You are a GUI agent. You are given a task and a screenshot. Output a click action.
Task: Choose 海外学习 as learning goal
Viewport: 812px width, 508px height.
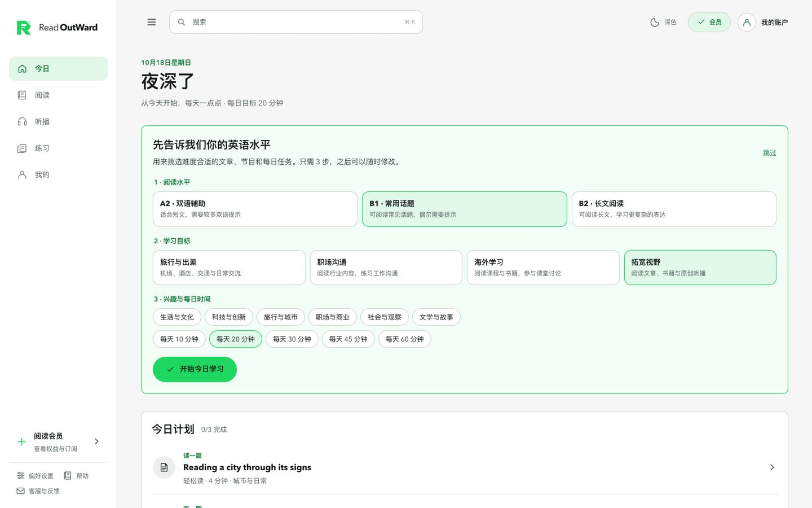pos(543,268)
